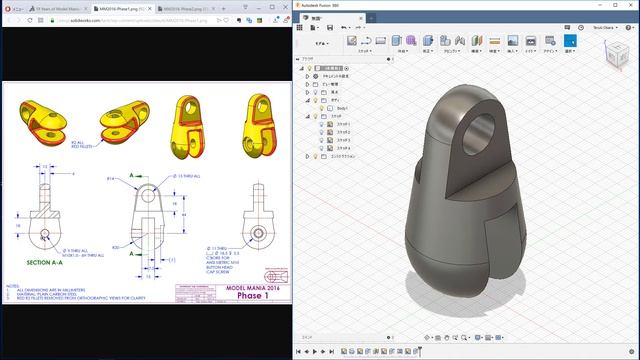
Task: Open timeline settings gear icon
Action: coord(631,351)
